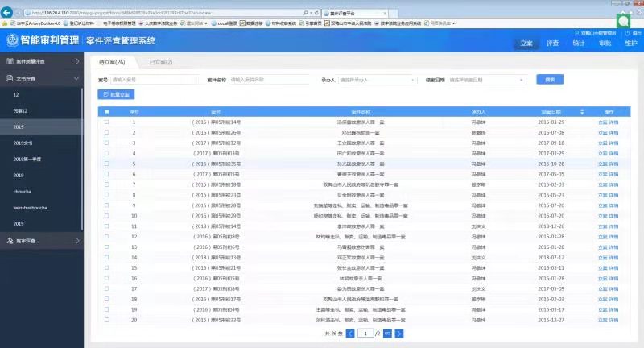Click the scale logo beside 智能审判管理
The height and width of the screenshot is (348, 644).
[x=12, y=40]
